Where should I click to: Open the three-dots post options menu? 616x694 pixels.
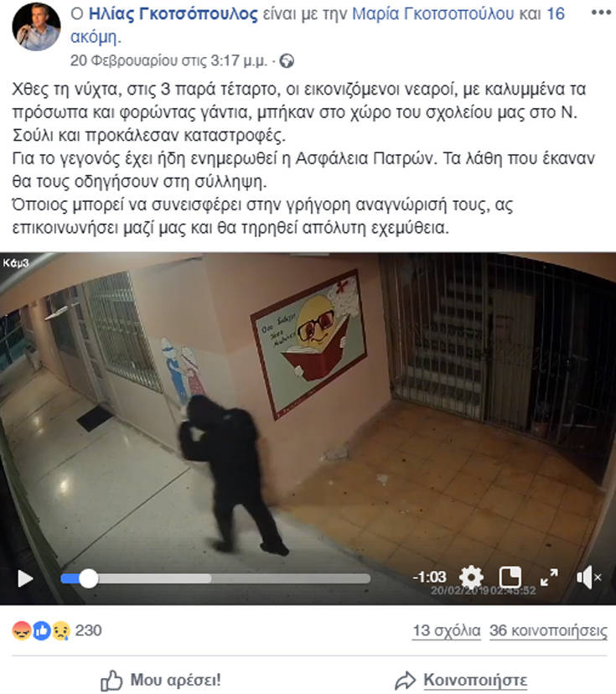pyautogui.click(x=601, y=13)
